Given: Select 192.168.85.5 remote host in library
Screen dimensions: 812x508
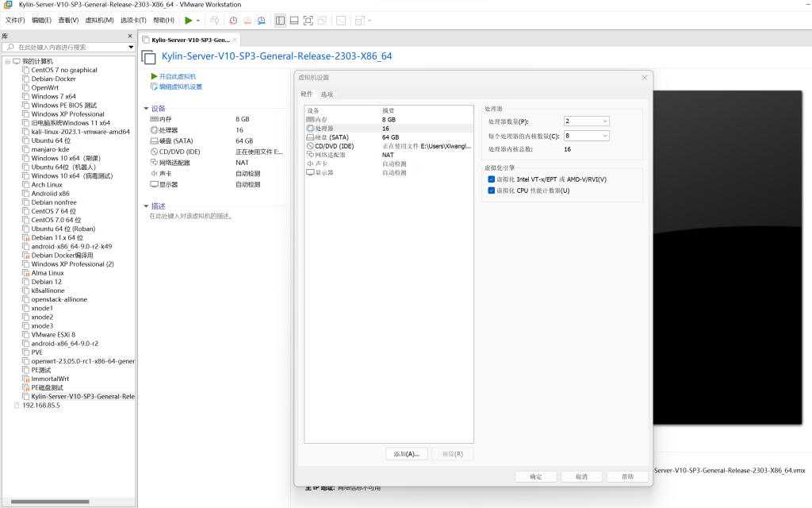Looking at the screenshot, I should pos(41,406).
